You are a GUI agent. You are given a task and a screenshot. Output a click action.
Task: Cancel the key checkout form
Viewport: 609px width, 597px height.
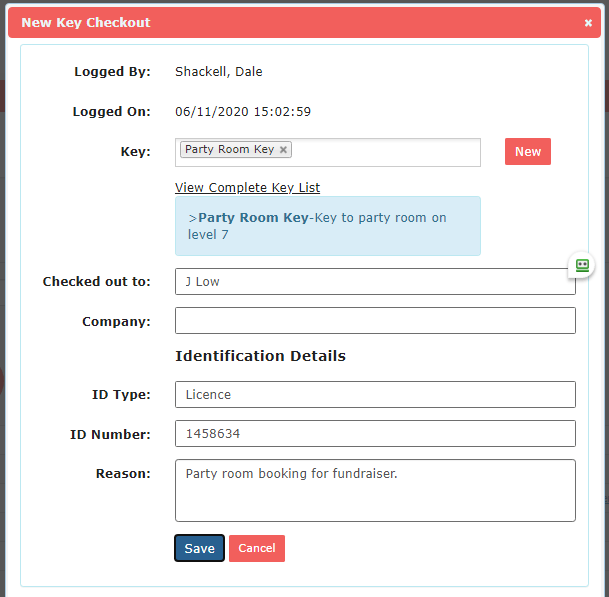[x=256, y=548]
